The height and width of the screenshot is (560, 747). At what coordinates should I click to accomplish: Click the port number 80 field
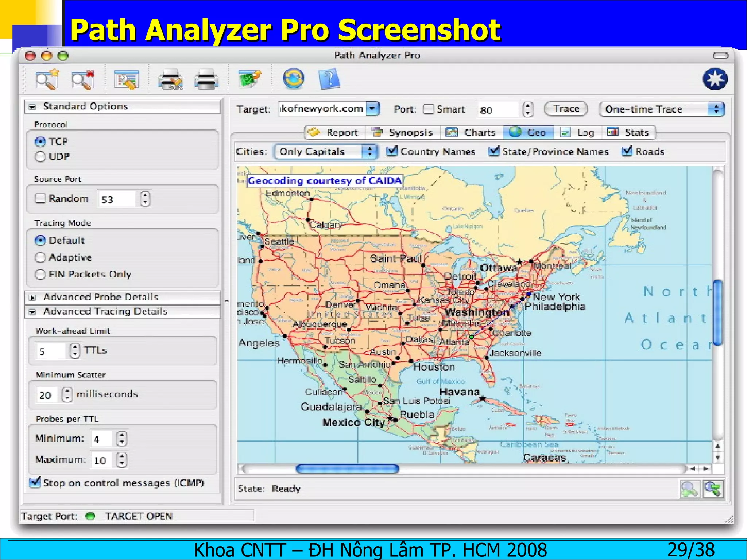click(x=498, y=109)
